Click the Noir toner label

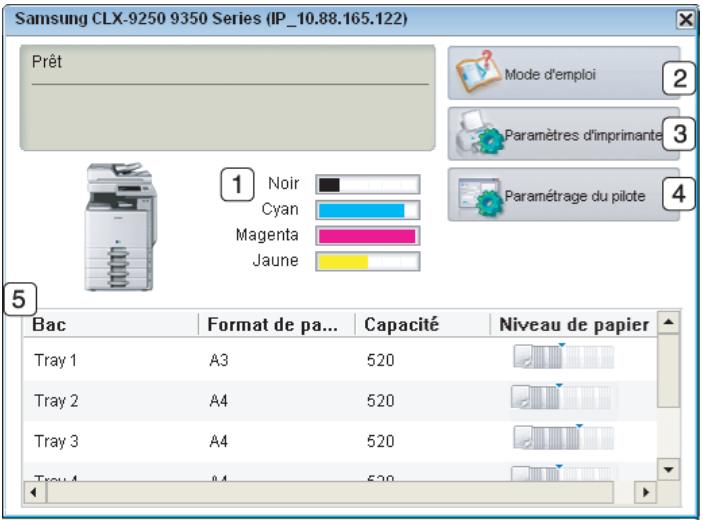pyautogui.click(x=283, y=183)
